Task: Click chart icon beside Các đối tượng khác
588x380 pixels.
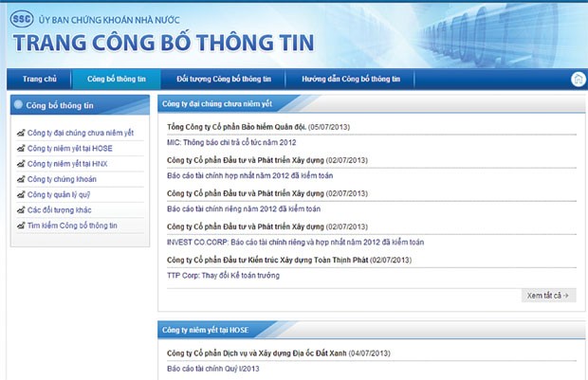Action: (21, 209)
